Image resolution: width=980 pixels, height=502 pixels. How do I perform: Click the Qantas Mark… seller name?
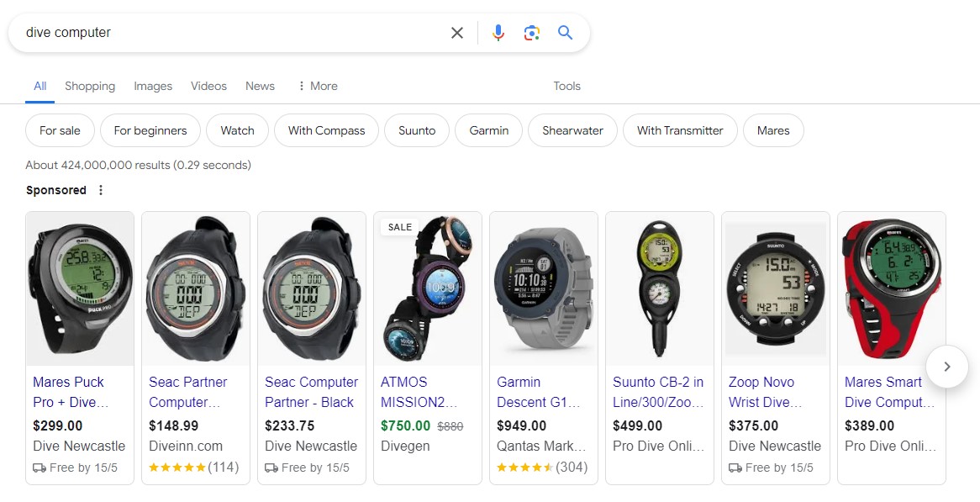541,447
